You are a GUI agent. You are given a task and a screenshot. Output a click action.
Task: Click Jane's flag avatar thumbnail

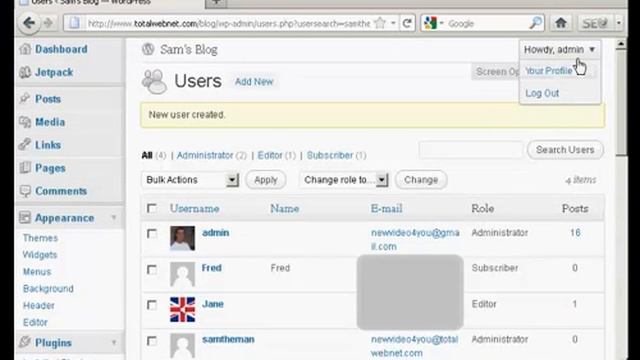(182, 309)
